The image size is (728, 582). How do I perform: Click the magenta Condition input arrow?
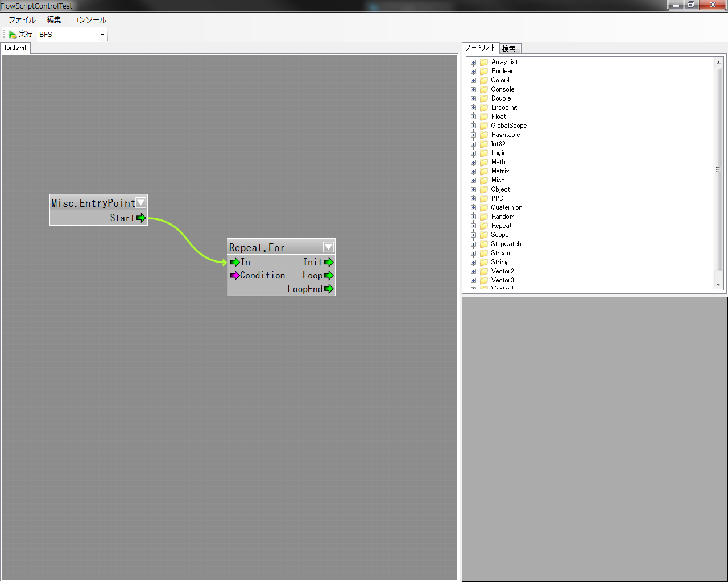coord(234,276)
